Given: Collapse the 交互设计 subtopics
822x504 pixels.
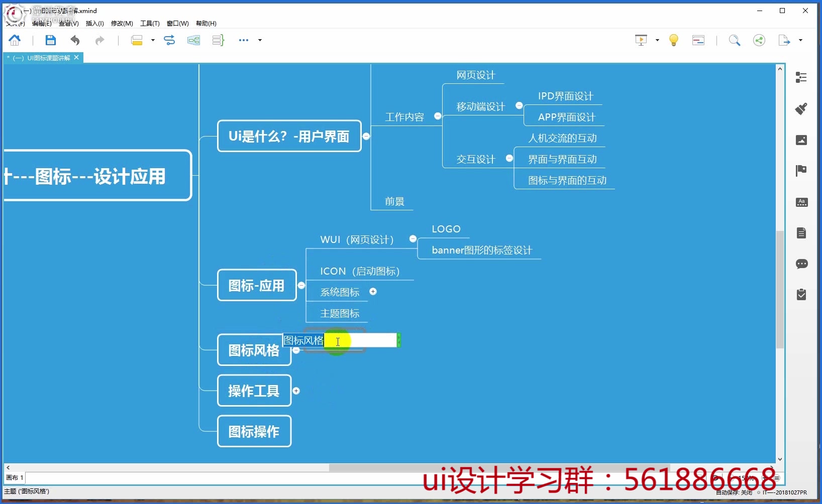Looking at the screenshot, I should coord(509,158).
